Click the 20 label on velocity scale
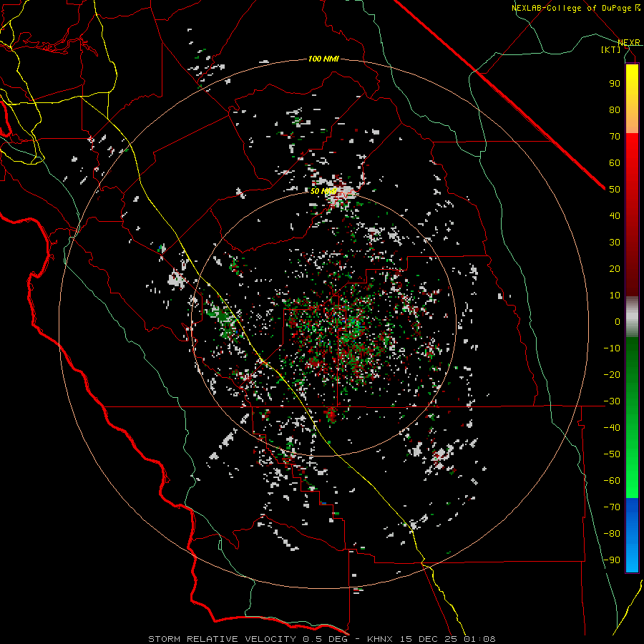644x644 pixels. tap(615, 268)
